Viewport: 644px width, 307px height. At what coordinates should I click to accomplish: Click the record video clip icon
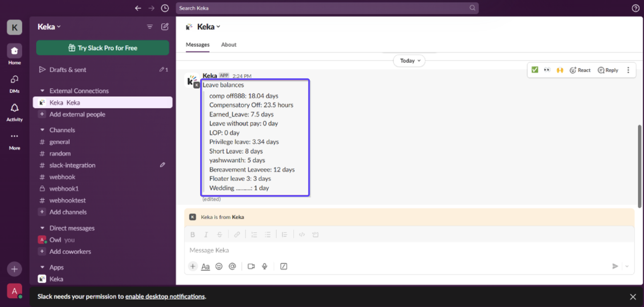click(251, 266)
